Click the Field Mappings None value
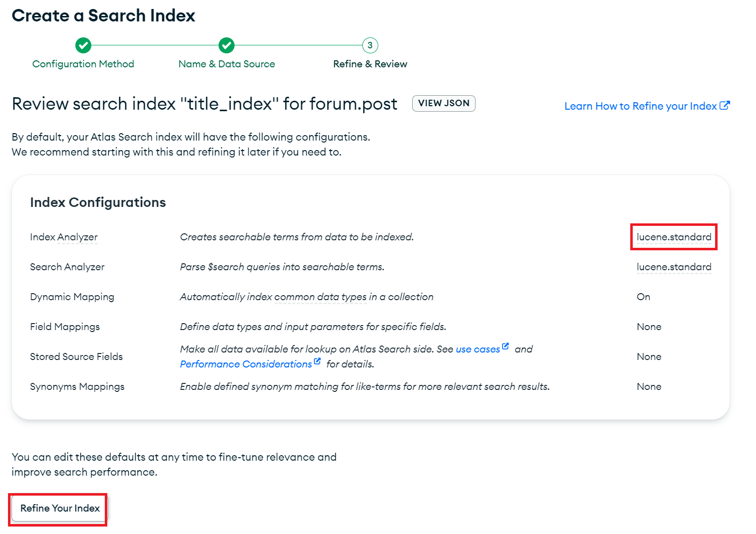 pos(649,327)
